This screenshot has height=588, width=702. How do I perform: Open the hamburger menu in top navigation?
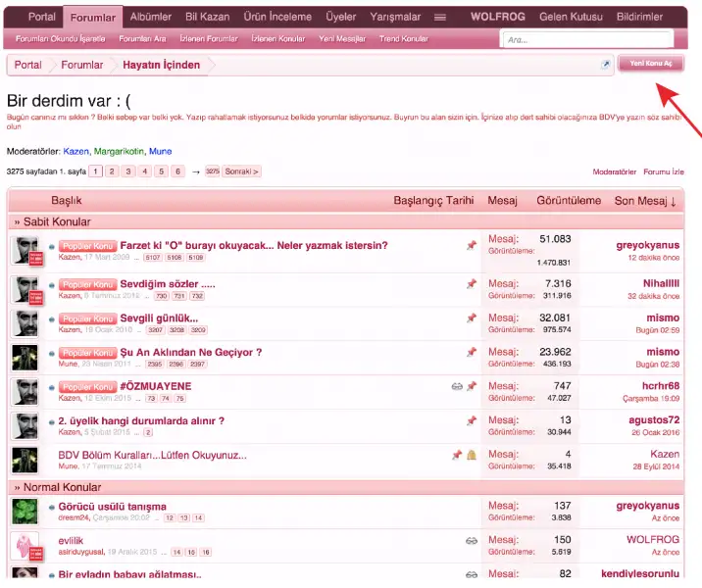click(x=440, y=17)
